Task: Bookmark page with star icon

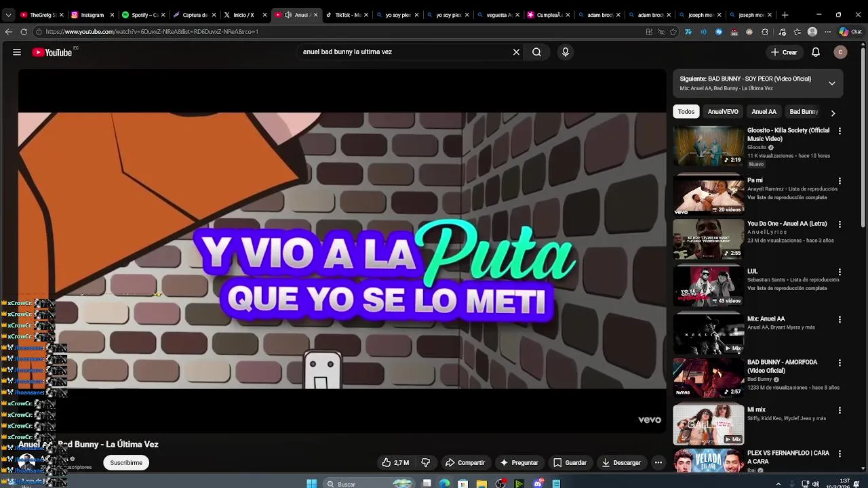Action: (x=673, y=32)
